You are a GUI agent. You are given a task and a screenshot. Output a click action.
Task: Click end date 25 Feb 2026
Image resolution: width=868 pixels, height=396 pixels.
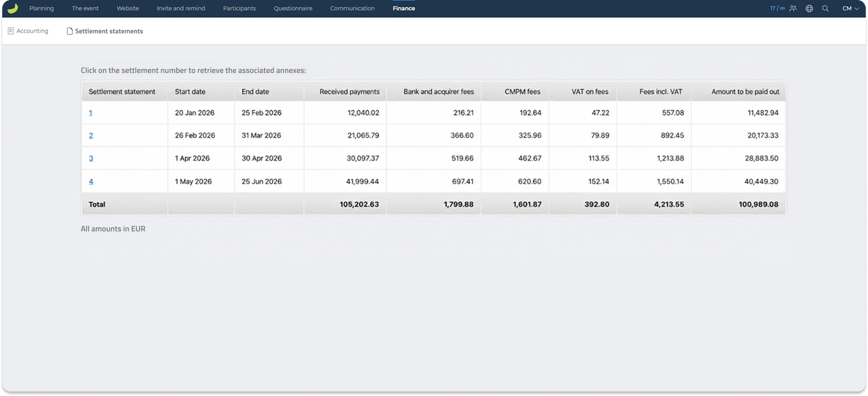[261, 113]
